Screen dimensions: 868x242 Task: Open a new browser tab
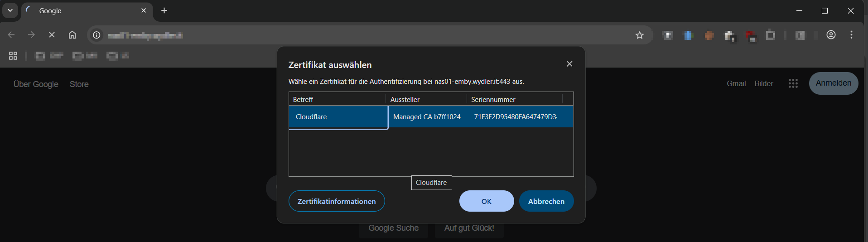164,10
